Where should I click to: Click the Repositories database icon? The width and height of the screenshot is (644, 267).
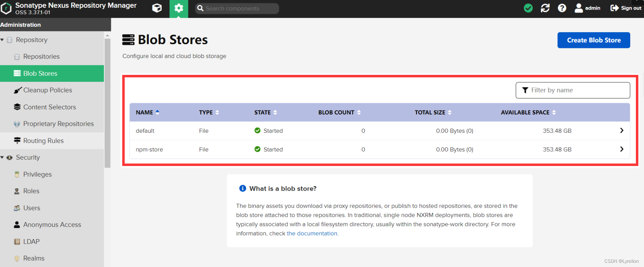click(x=17, y=57)
